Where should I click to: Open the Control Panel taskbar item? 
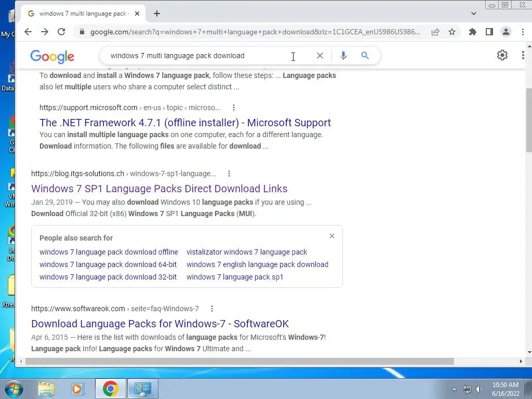pyautogui.click(x=142, y=389)
